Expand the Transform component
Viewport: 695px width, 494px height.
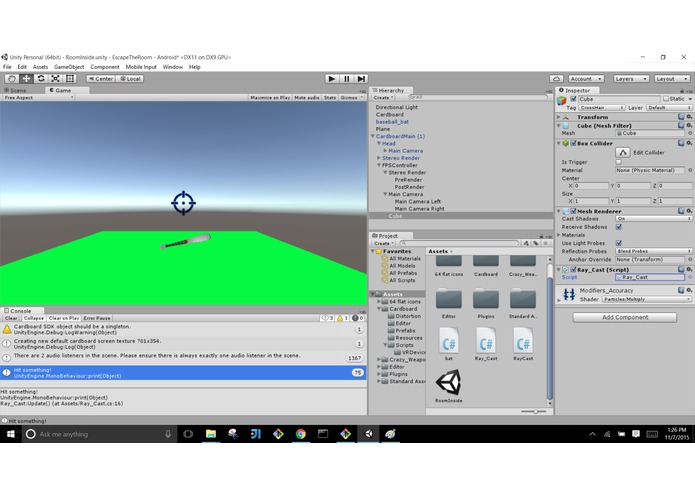(558, 117)
